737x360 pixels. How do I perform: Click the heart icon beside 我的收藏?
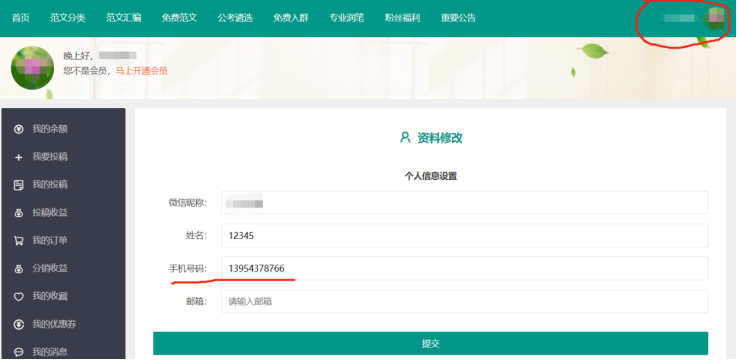pos(19,297)
